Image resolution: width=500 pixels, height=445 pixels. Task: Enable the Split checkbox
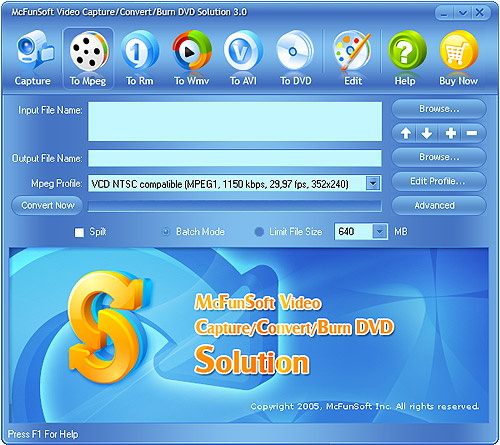point(79,232)
